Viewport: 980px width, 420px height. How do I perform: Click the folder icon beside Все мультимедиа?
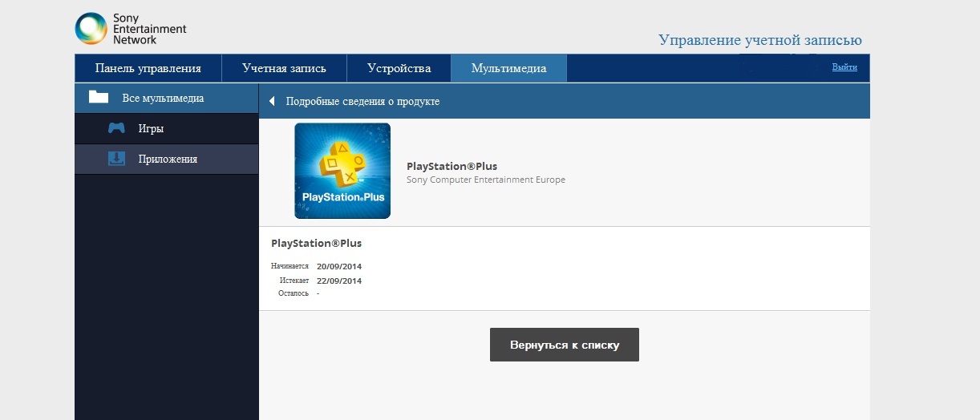coord(99,98)
